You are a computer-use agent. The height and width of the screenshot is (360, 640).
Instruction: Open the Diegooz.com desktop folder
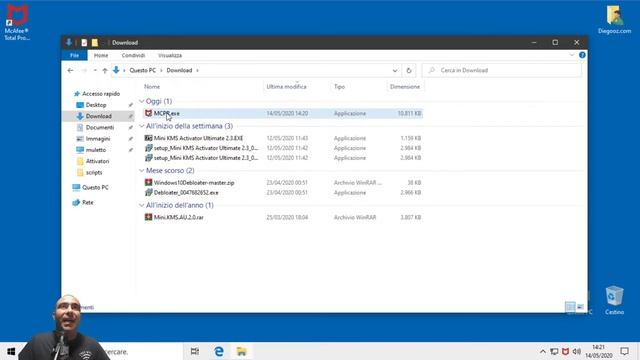coord(614,19)
